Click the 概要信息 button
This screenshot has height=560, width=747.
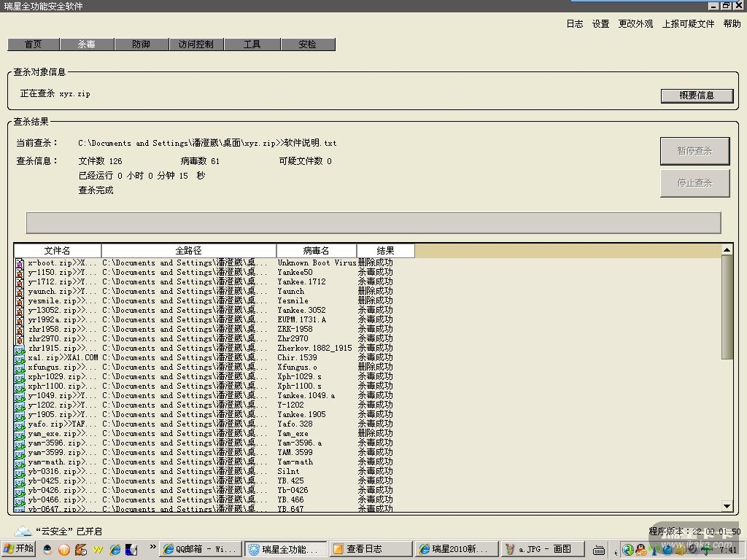(697, 96)
